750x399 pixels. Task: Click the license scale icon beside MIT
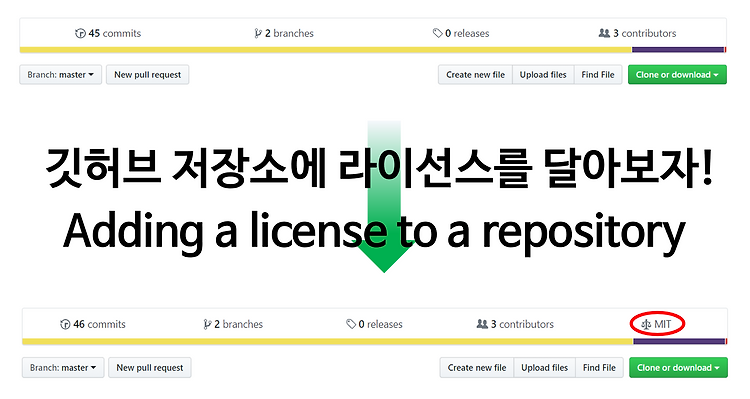click(x=646, y=324)
